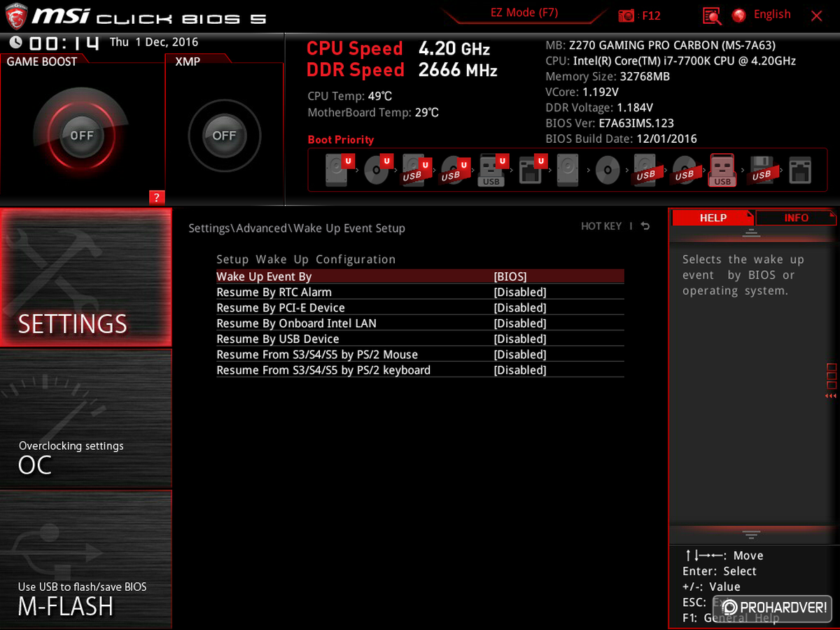This screenshot has height=630, width=840.
Task: Click the help panel top scroll handle
Action: point(751,233)
